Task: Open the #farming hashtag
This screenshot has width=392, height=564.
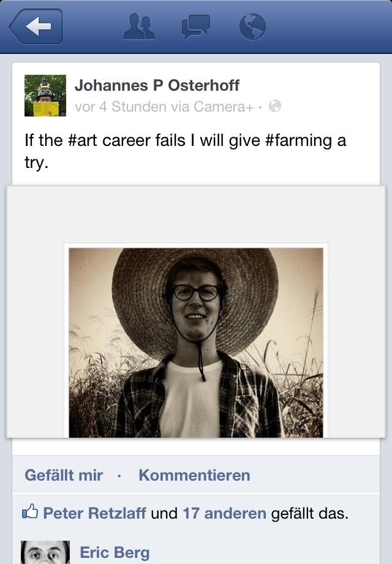Action: tap(298, 140)
